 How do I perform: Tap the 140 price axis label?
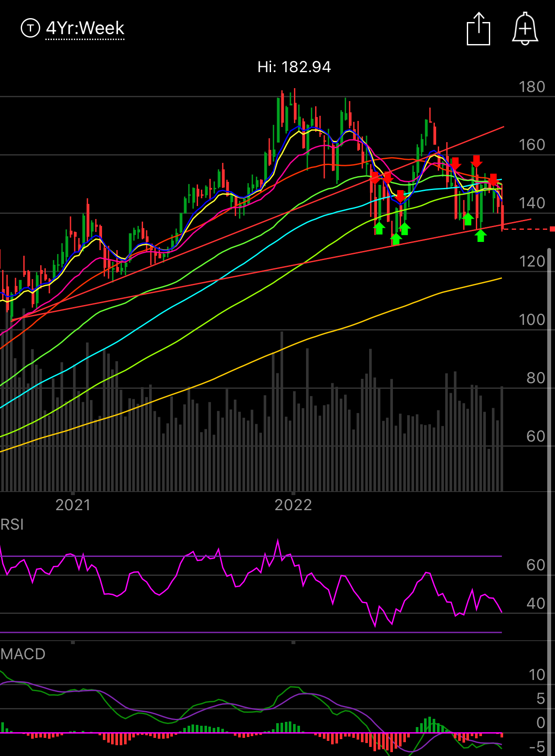(532, 203)
